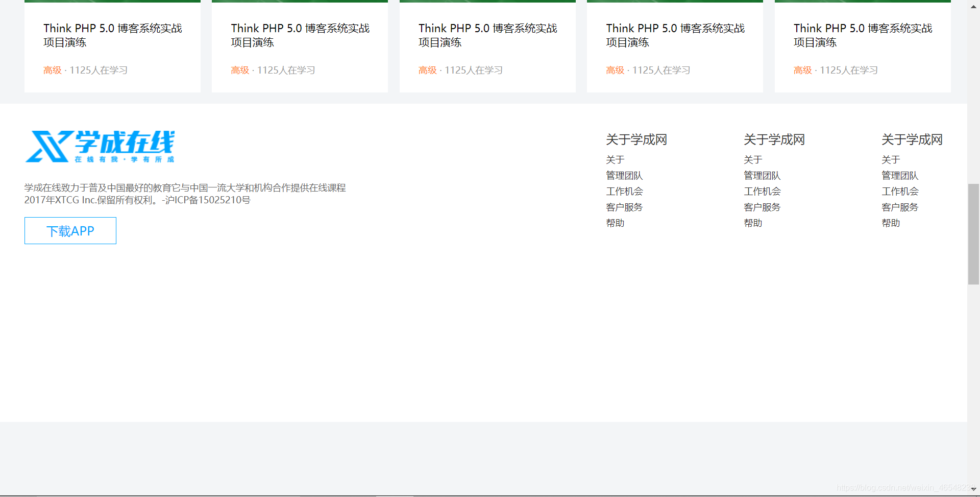
Task: Click the 沪ICP备15025210号 copyright line
Action: (x=137, y=200)
